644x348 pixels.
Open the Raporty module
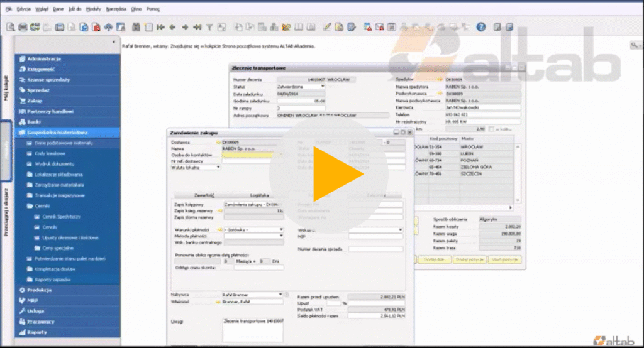coord(68,332)
